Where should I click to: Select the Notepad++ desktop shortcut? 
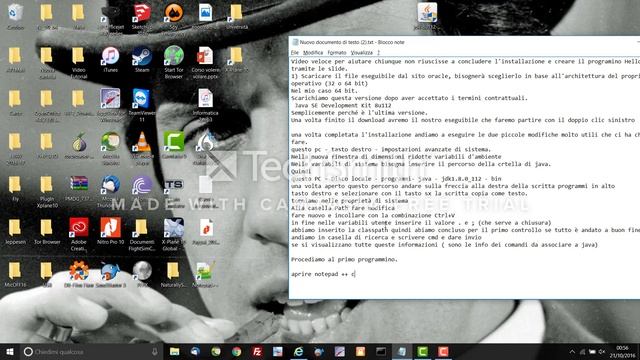pos(204,275)
